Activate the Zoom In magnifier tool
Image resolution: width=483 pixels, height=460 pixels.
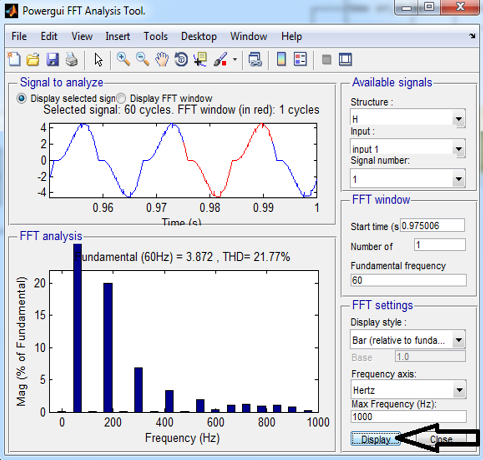123,60
